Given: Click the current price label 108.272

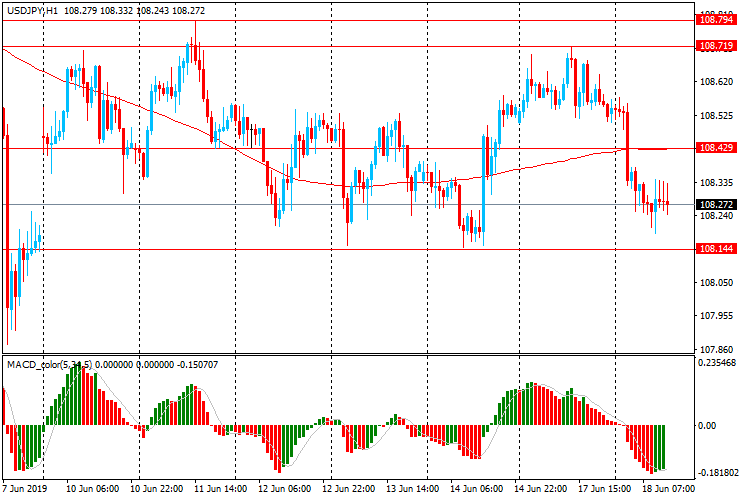Looking at the screenshot, I should 716,204.
